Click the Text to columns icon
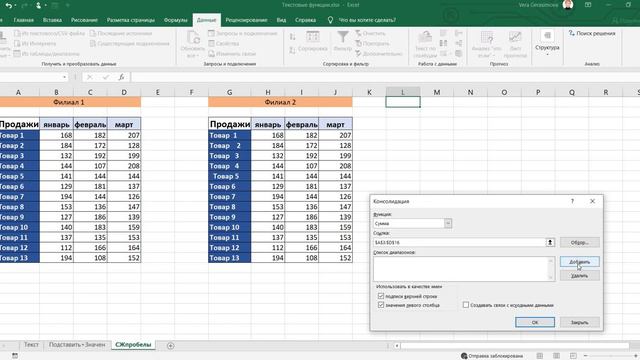 (425, 38)
